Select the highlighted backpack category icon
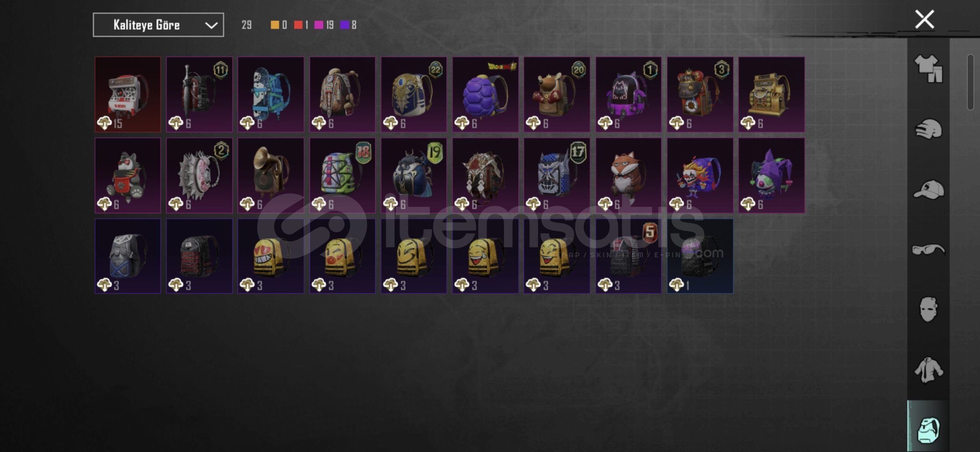The height and width of the screenshot is (452, 980). (x=928, y=430)
